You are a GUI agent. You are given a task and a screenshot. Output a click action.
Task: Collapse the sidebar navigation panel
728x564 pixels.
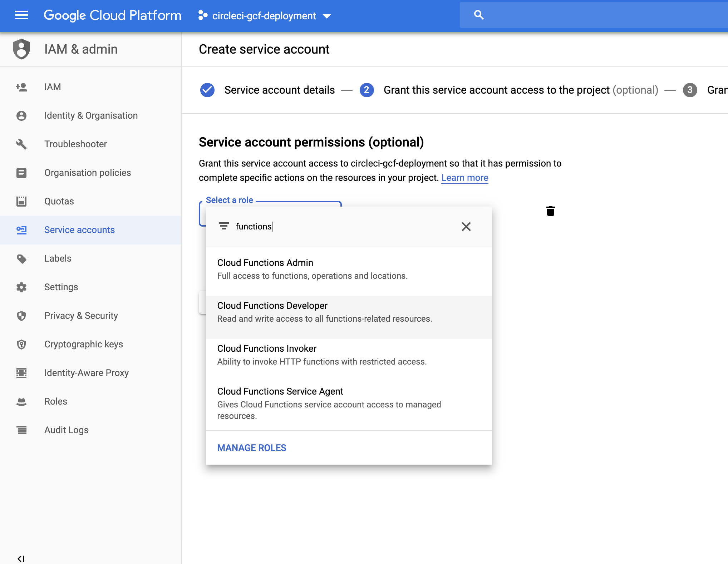point(21,558)
